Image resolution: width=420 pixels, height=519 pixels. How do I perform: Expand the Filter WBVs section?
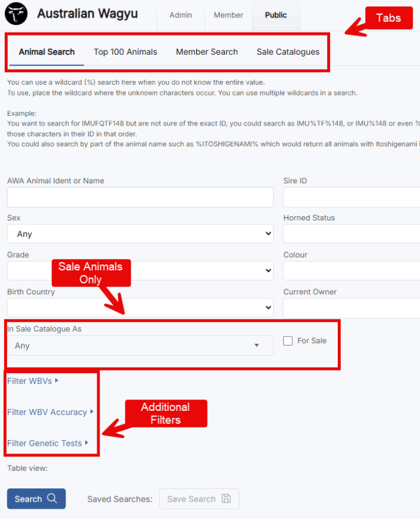33,381
